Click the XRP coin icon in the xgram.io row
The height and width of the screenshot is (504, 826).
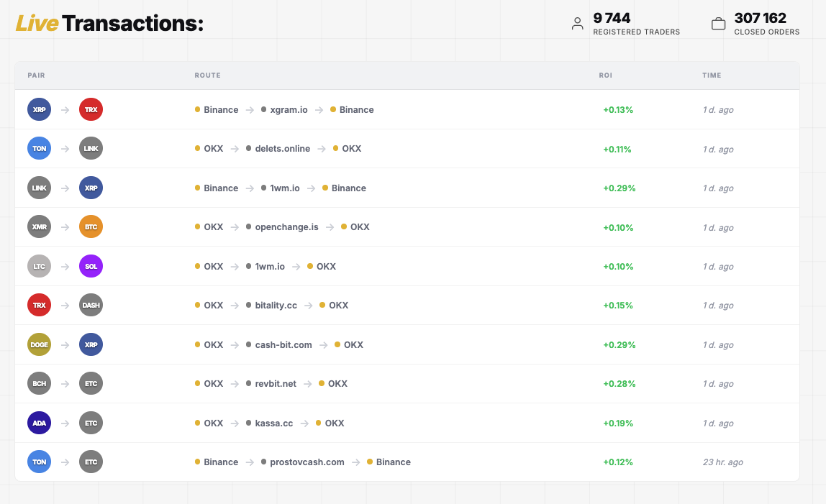pyautogui.click(x=39, y=109)
